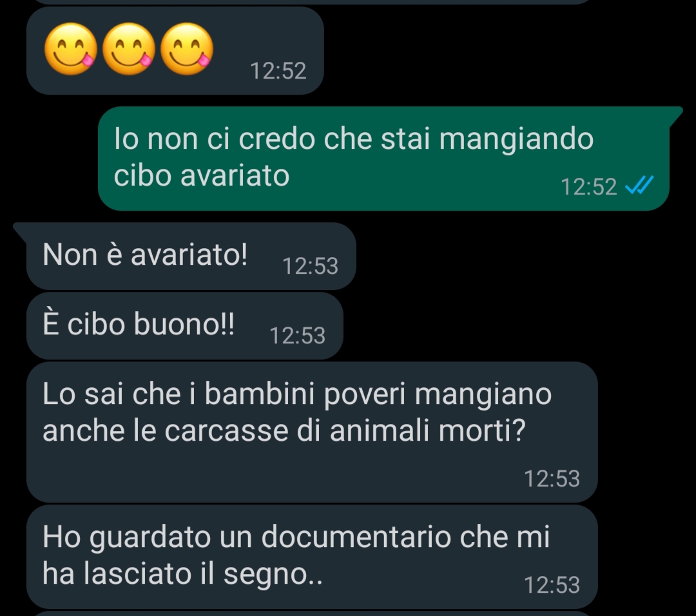
Task: Tap the 12:53 time beside 'Non è avariato!'
Action: pyautogui.click(x=310, y=266)
